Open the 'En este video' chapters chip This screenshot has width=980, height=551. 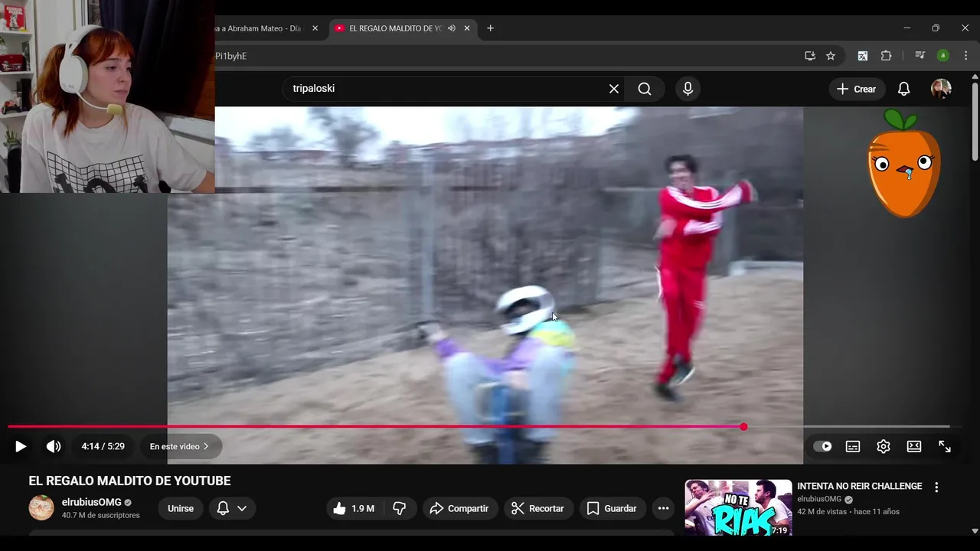180,446
